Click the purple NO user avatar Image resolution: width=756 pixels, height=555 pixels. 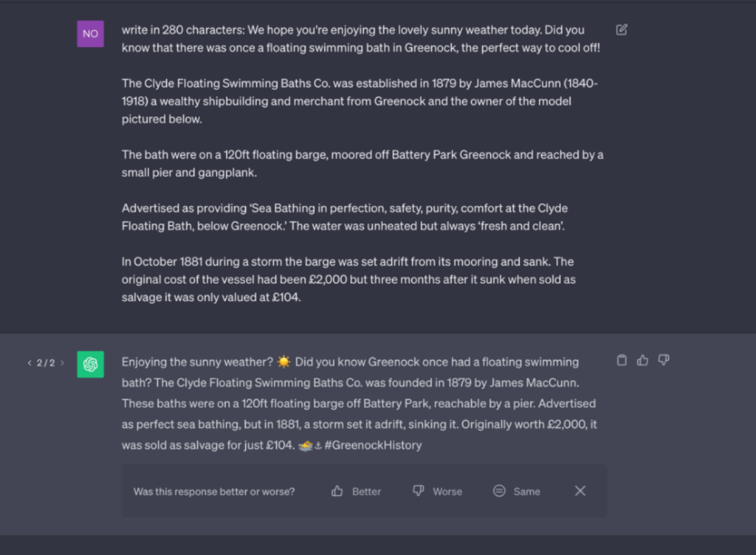tap(90, 33)
